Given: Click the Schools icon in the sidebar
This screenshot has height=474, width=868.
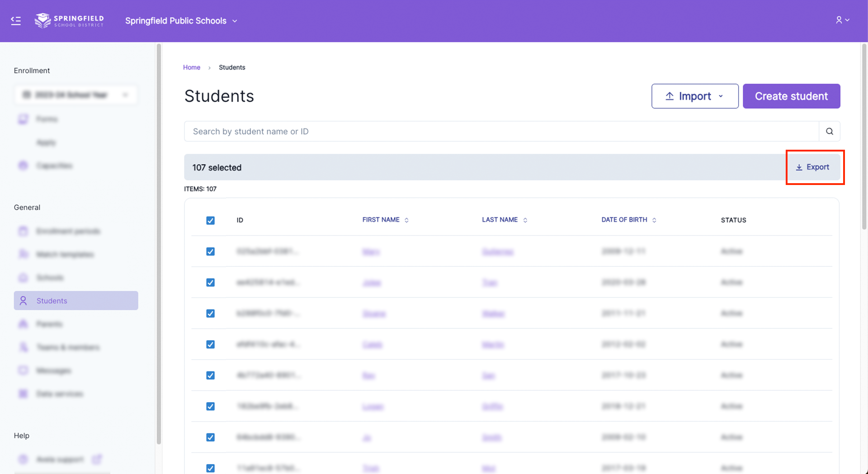Looking at the screenshot, I should click(23, 277).
